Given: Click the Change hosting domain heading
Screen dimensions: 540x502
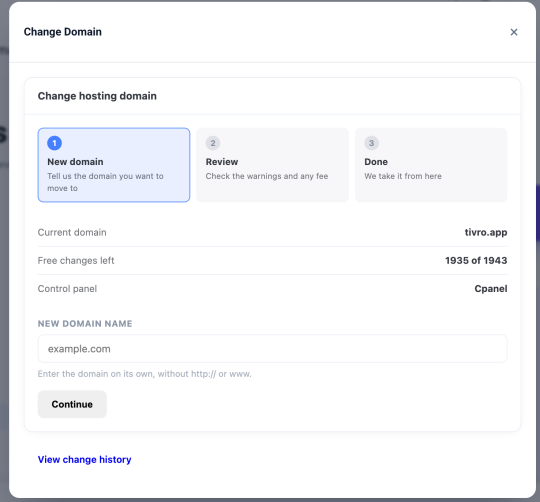Looking at the screenshot, I should pyautogui.click(x=97, y=96).
